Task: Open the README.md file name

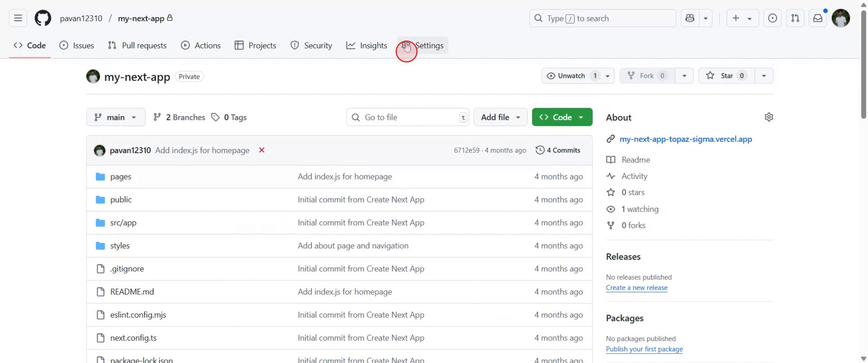Action: click(132, 291)
